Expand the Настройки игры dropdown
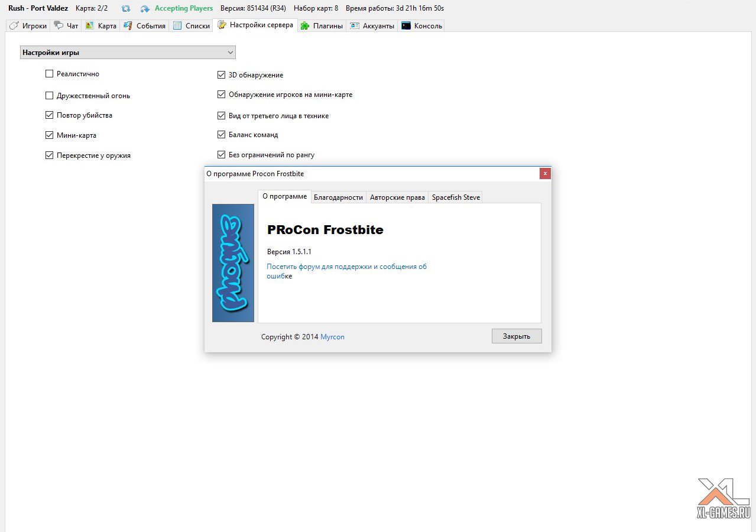 point(128,53)
